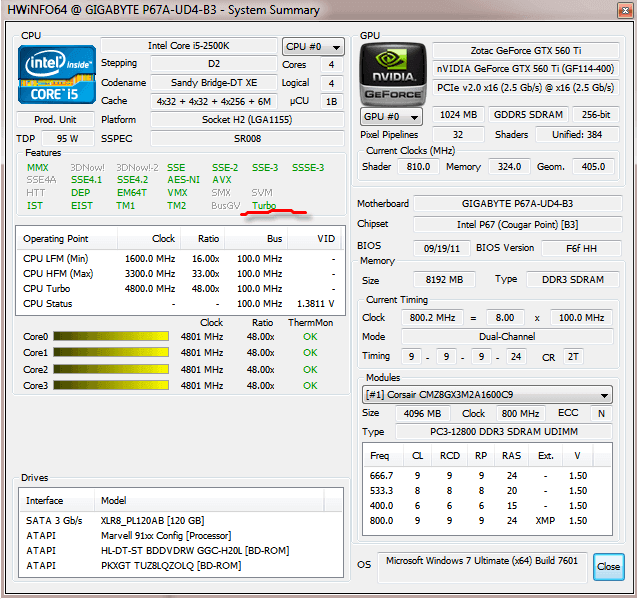The image size is (637, 599).
Task: Select the XLR8_PL120AB [120 GB] drive
Action: coord(181,521)
